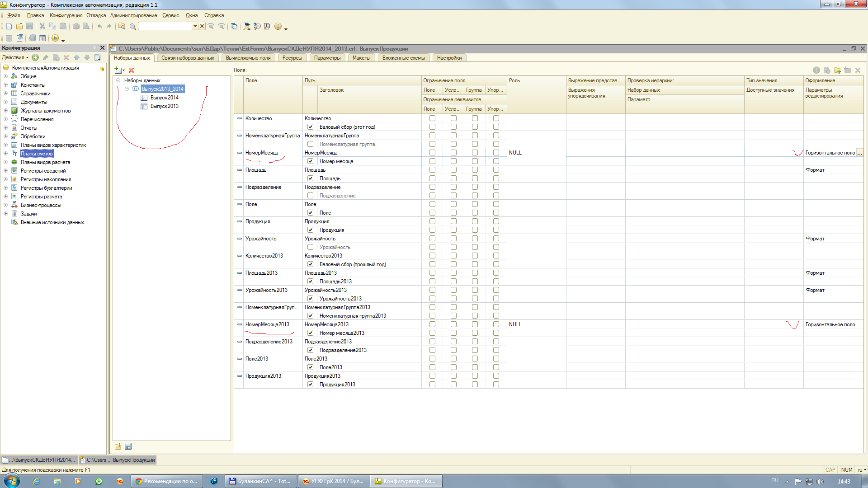The height and width of the screenshot is (488, 868).
Task: Delete dataset with the red X icon
Action: (x=131, y=70)
